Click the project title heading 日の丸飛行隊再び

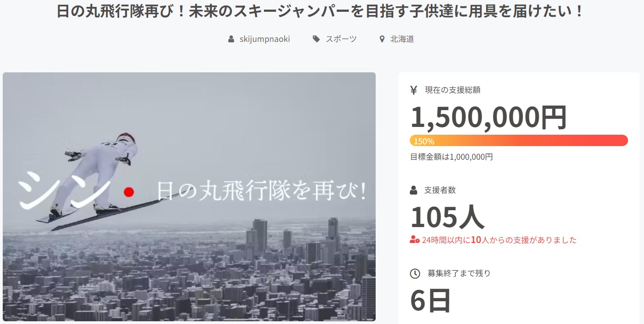(321, 11)
